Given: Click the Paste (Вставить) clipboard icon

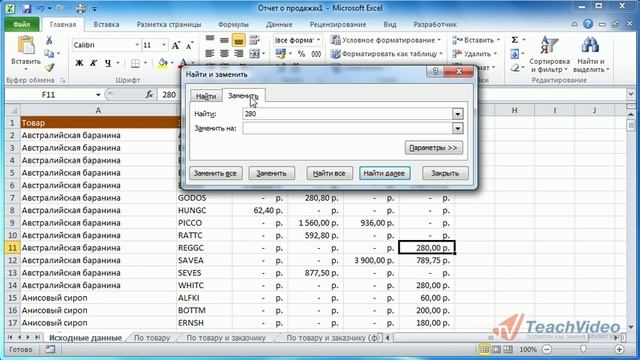Looking at the screenshot, I should tap(26, 45).
